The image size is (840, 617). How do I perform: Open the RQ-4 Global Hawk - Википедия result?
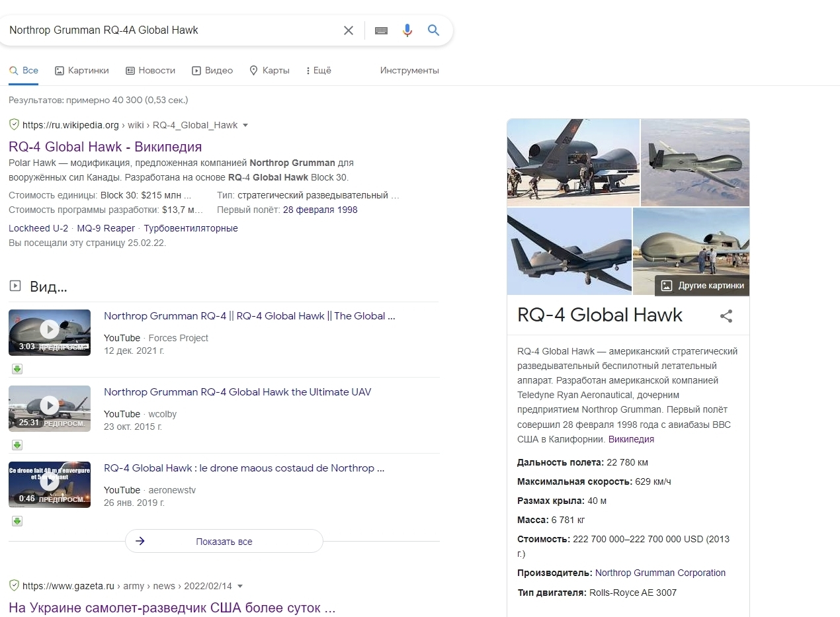click(x=105, y=147)
